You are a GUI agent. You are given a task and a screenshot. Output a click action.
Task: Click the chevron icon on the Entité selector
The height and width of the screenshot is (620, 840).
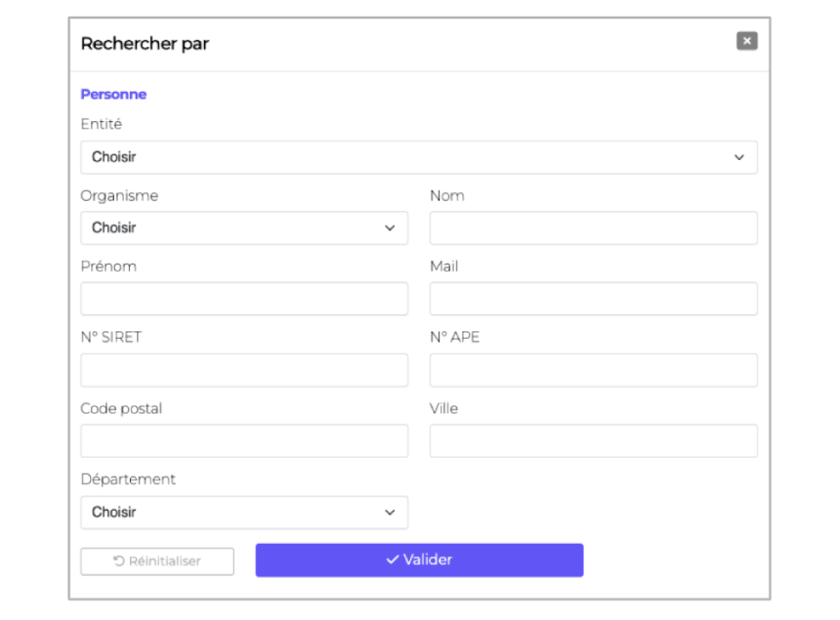[740, 157]
